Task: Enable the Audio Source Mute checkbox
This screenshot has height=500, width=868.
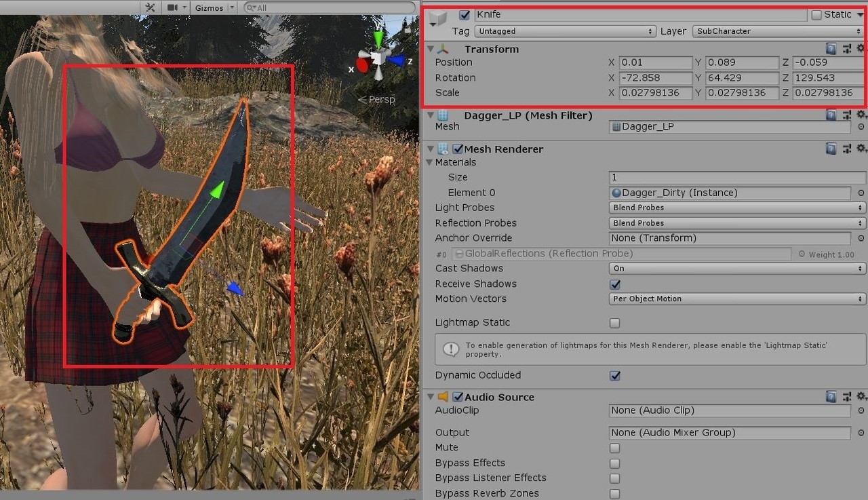Action: pos(615,448)
